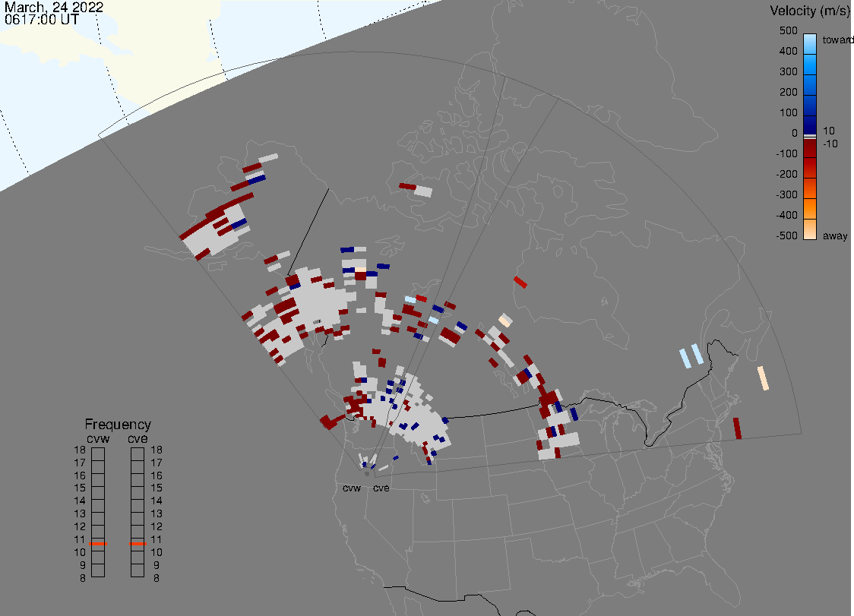Image resolution: width=854 pixels, height=616 pixels.
Task: Click the cve frequency column header
Action: point(138,438)
